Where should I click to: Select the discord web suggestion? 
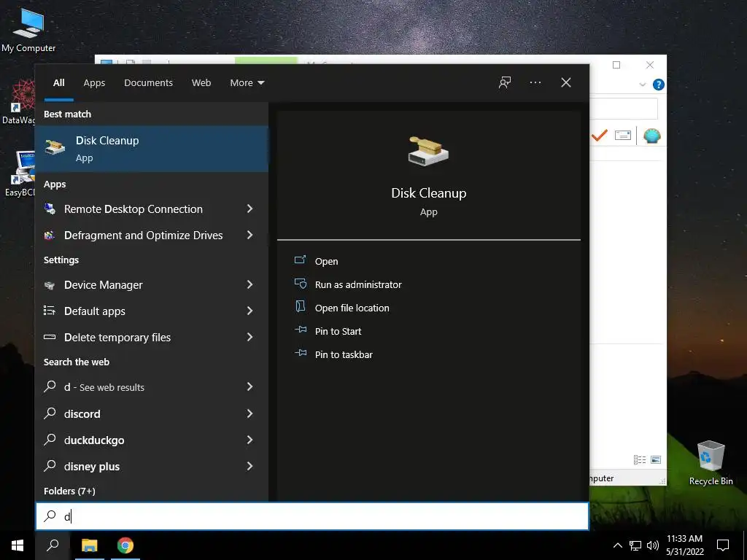152,413
